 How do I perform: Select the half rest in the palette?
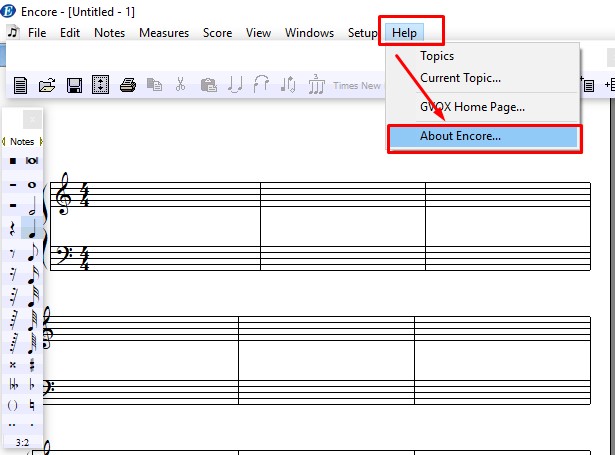pyautogui.click(x=13, y=205)
